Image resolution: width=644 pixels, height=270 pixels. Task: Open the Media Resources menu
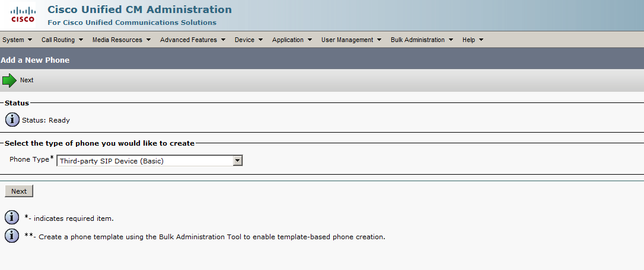122,40
